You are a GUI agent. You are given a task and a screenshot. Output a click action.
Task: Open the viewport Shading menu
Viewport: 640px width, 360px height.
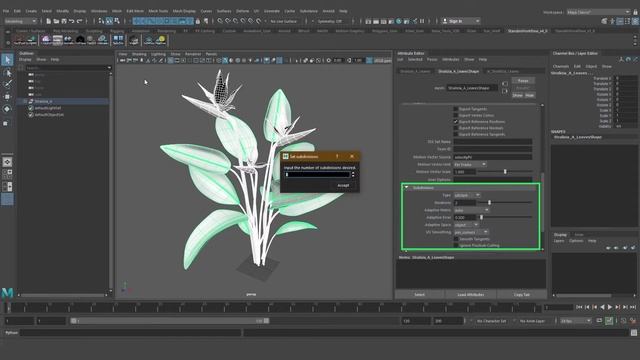click(139, 54)
